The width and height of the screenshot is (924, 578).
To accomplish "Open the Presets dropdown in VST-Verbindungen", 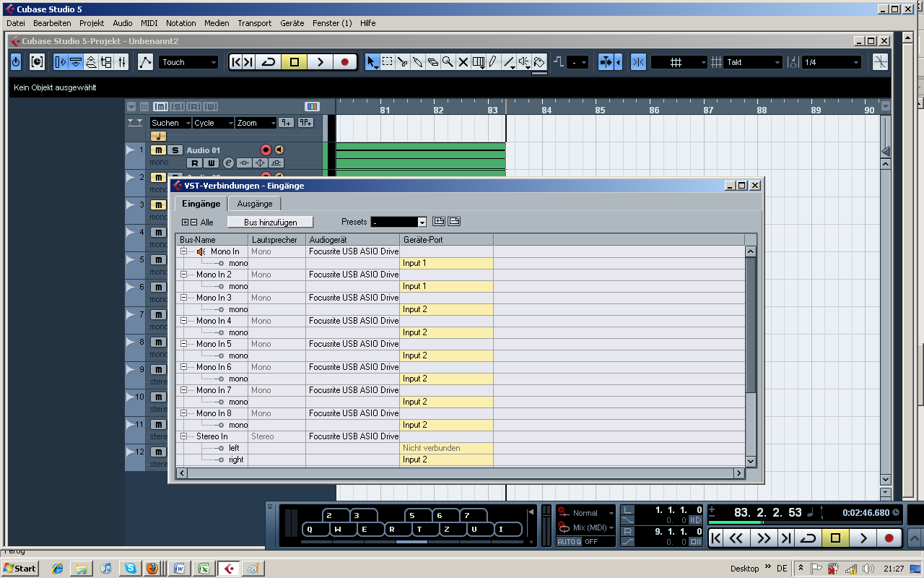I will pyautogui.click(x=422, y=223).
